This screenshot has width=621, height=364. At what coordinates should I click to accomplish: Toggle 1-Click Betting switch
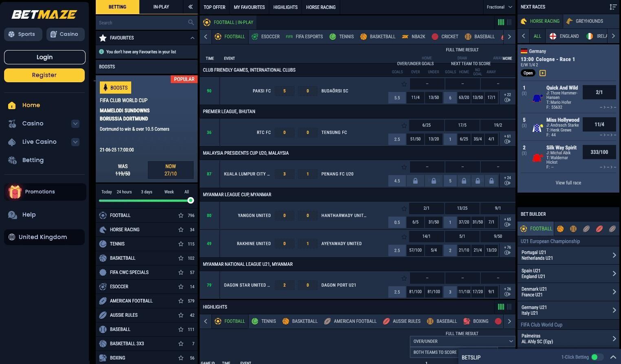[597, 357]
